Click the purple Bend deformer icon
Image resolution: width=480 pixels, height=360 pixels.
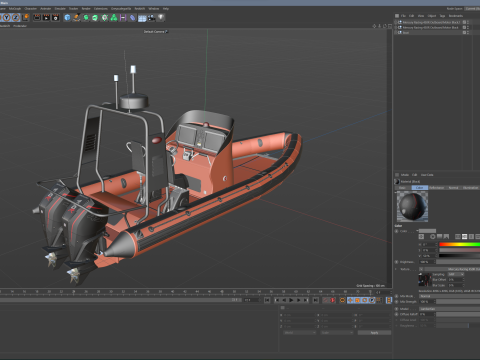tap(123, 17)
